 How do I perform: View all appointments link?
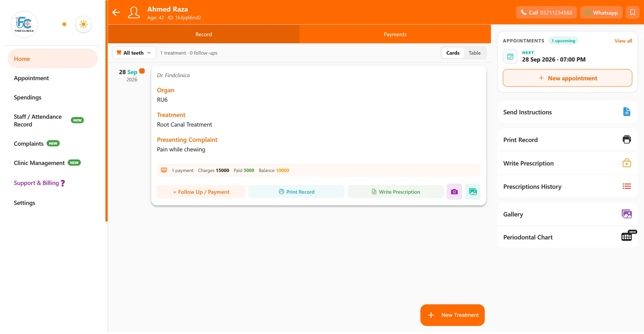coord(623,41)
